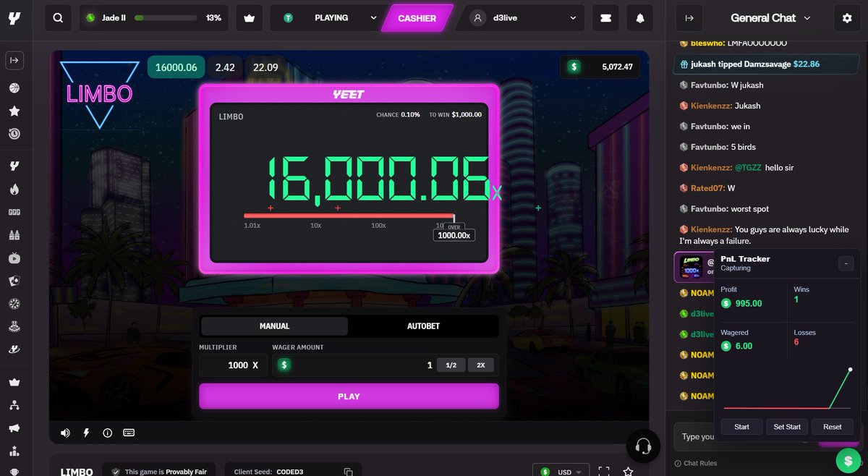Toggle game sound speaker icon
Viewport: 868px width, 476px height.
tap(66, 433)
